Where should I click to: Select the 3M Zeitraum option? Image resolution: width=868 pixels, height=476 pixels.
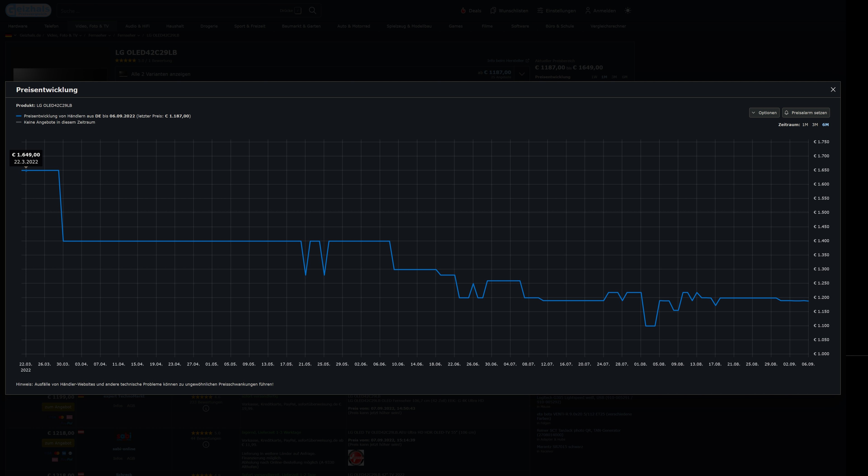coord(815,125)
